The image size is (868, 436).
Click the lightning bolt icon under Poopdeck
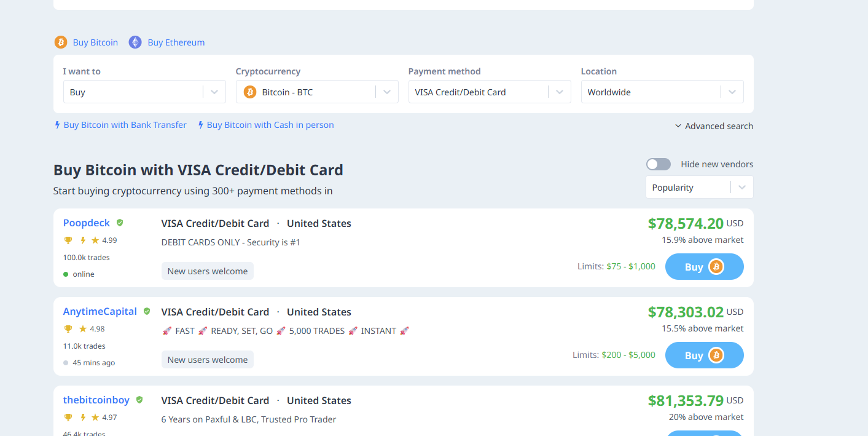(82, 240)
